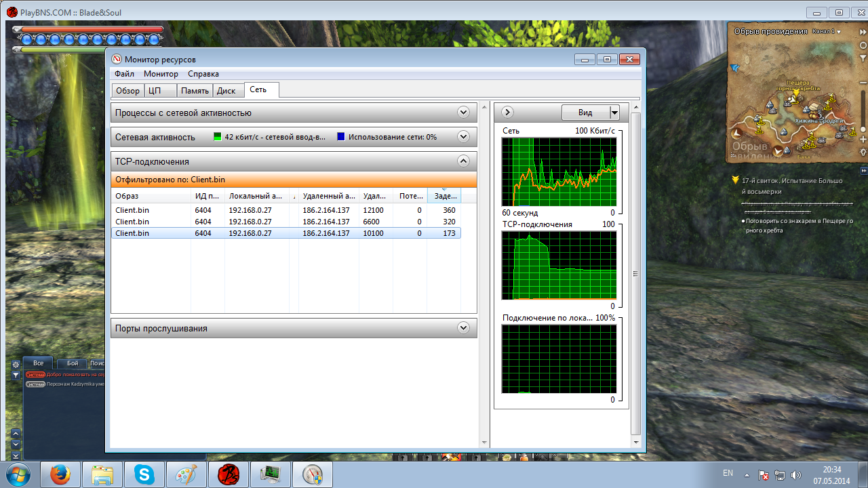Click the Отфильтровано по: Client.bin filter bar
868x488 pixels.
coord(294,180)
